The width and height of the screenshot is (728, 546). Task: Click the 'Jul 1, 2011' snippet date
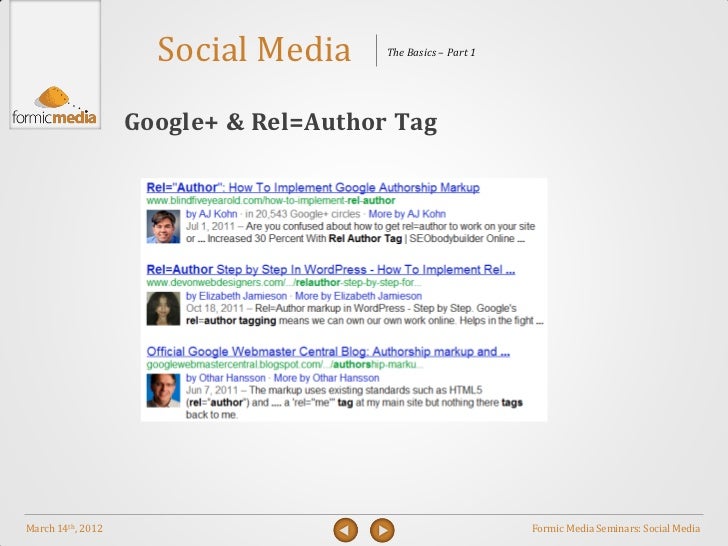212,227
